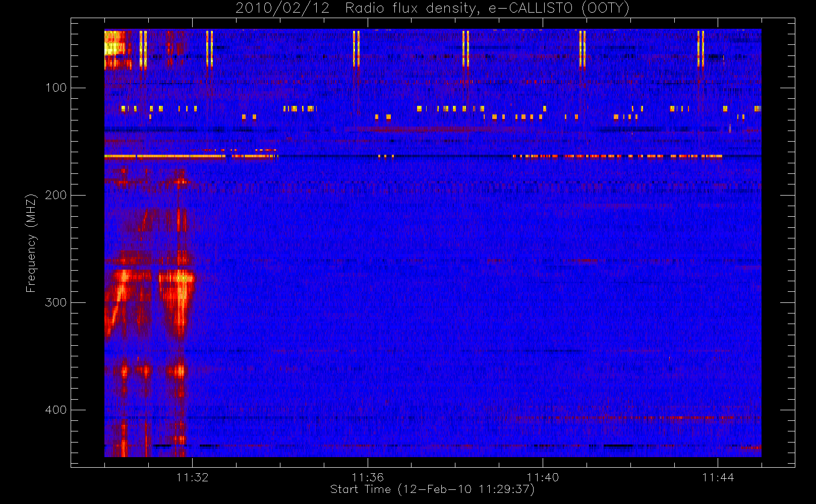Click the 11:44 time tick label
Screen dimensions: 816x504
(718, 477)
